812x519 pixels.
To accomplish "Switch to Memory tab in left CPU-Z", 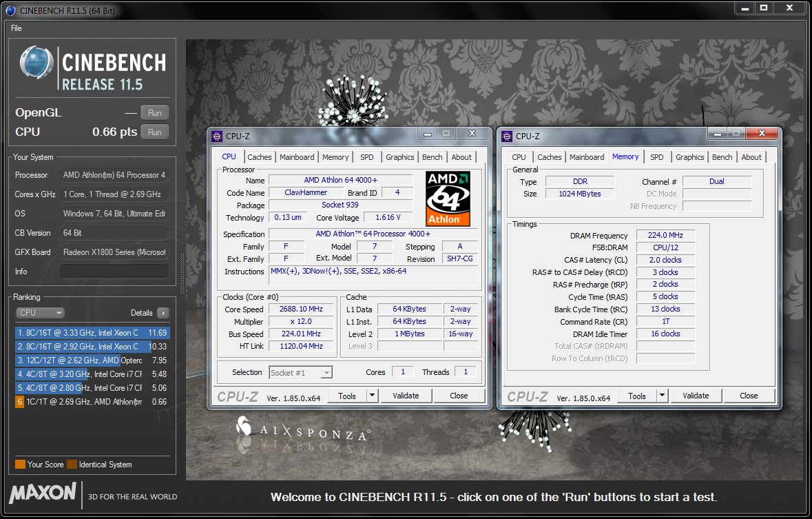I will tap(335, 157).
